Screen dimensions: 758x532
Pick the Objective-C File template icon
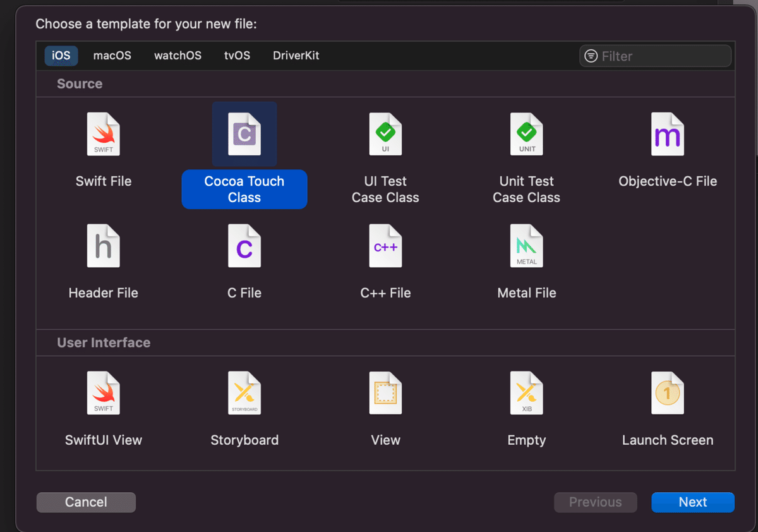668,134
